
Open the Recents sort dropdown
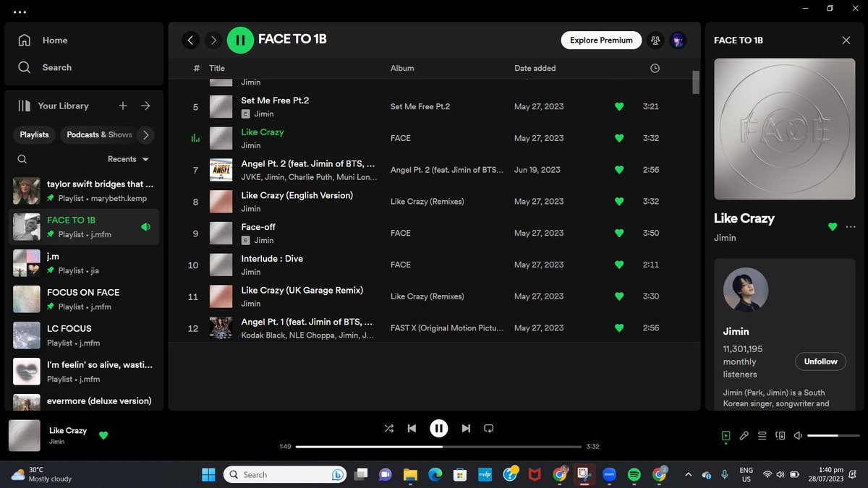click(x=128, y=159)
